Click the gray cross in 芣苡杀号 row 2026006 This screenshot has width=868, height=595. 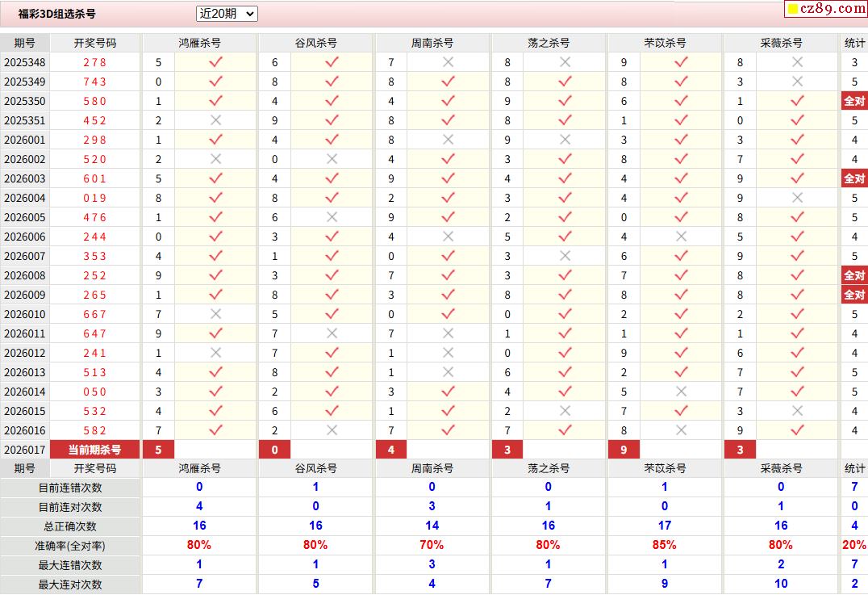(681, 237)
